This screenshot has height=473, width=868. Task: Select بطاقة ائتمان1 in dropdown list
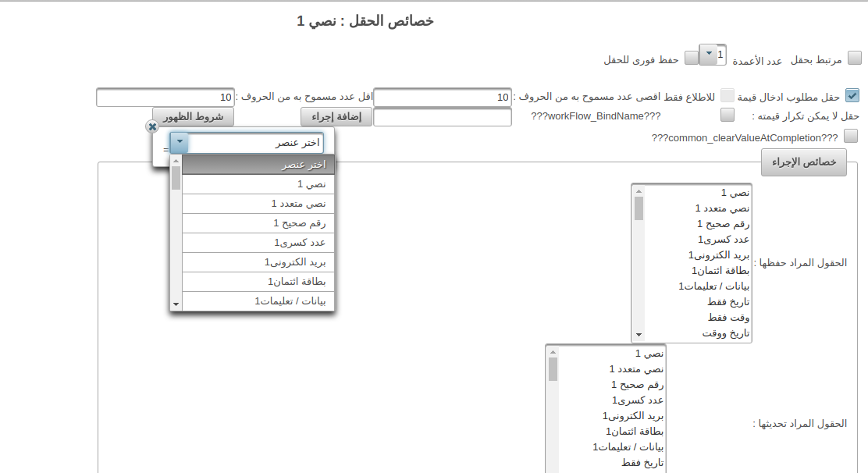click(x=258, y=282)
